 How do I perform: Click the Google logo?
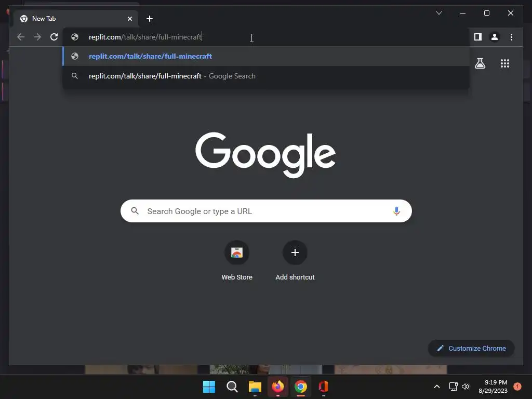[265, 155]
